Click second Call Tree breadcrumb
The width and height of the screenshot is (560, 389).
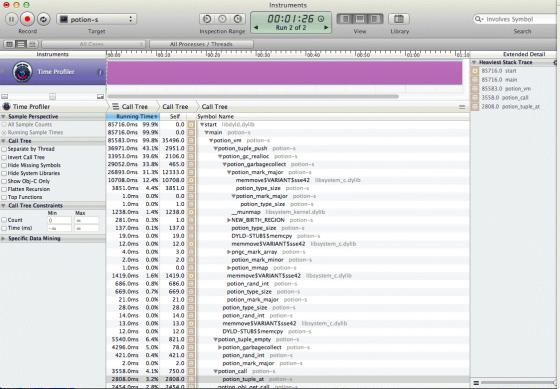tap(175, 106)
